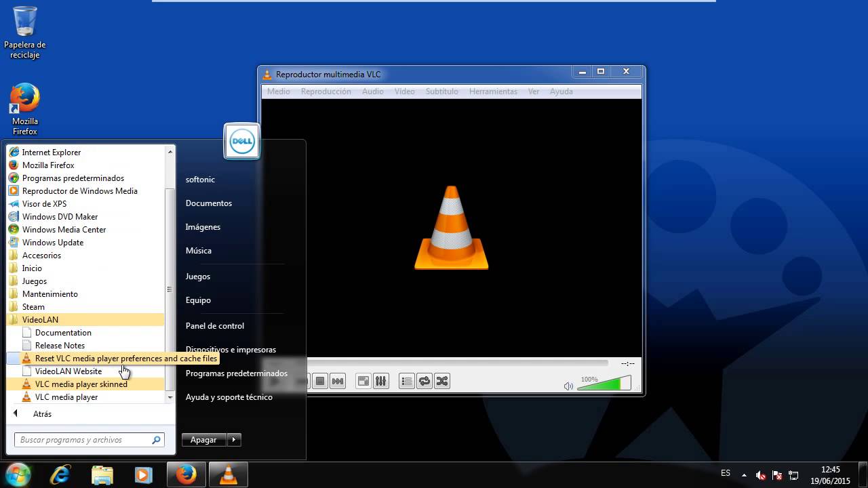
Task: Open the Ayuda menu in VLC
Action: point(561,91)
